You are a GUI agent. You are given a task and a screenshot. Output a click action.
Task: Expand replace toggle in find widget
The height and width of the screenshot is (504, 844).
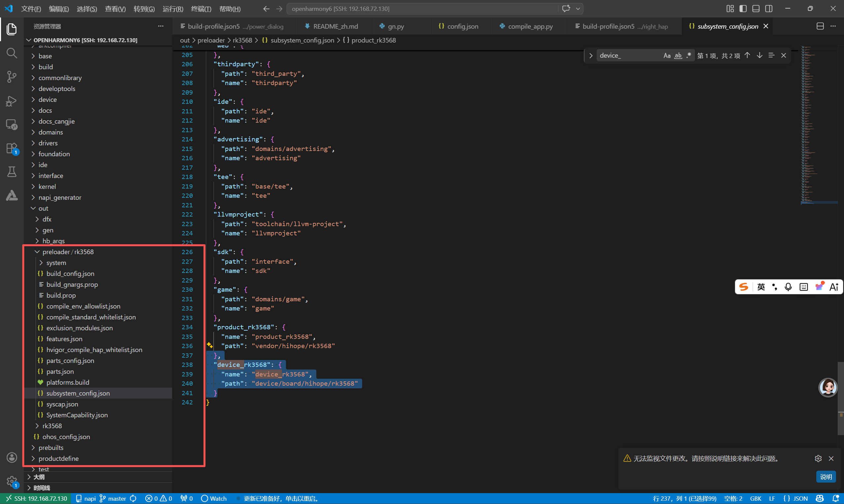(591, 55)
